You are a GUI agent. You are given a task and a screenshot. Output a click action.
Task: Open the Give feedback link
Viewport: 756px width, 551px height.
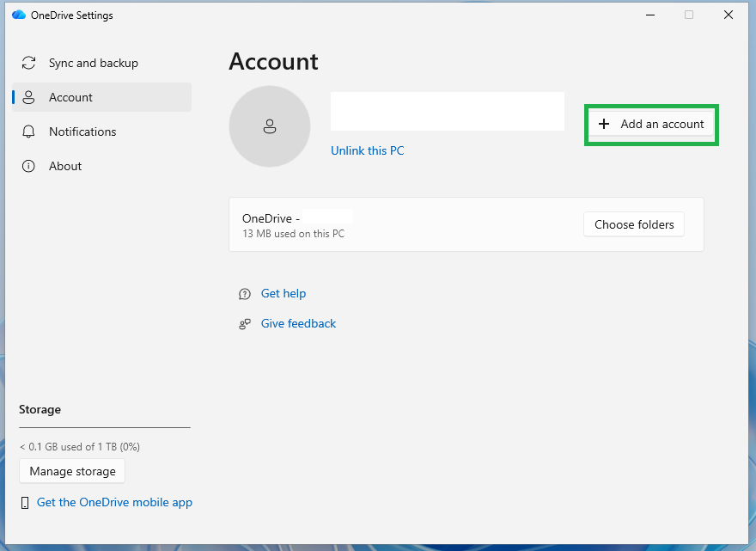point(298,324)
